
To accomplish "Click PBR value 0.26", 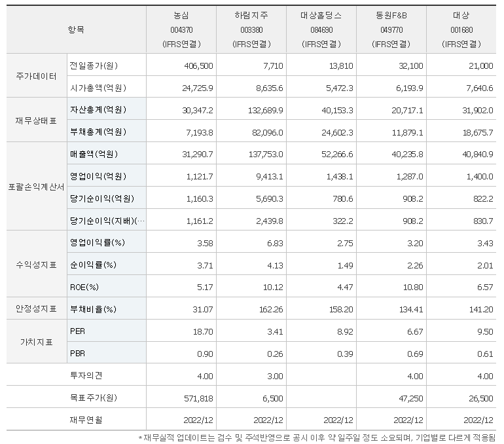I will tap(275, 354).
